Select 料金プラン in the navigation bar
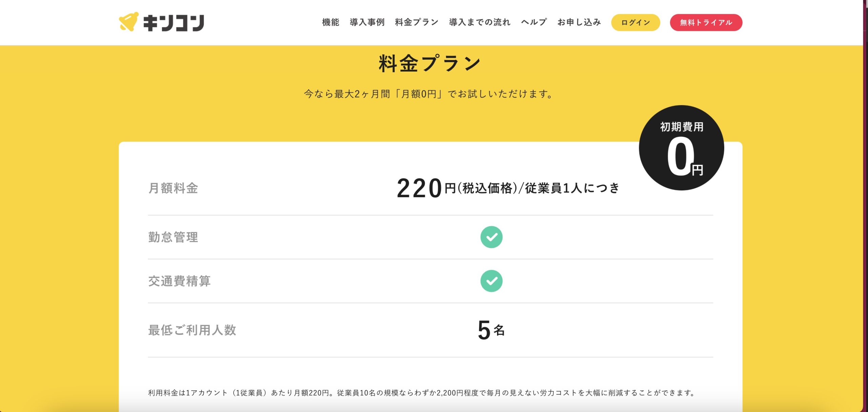 point(417,22)
